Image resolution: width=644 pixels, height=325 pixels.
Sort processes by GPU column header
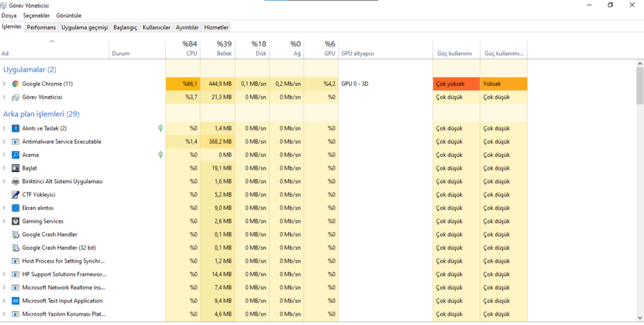[x=321, y=49]
